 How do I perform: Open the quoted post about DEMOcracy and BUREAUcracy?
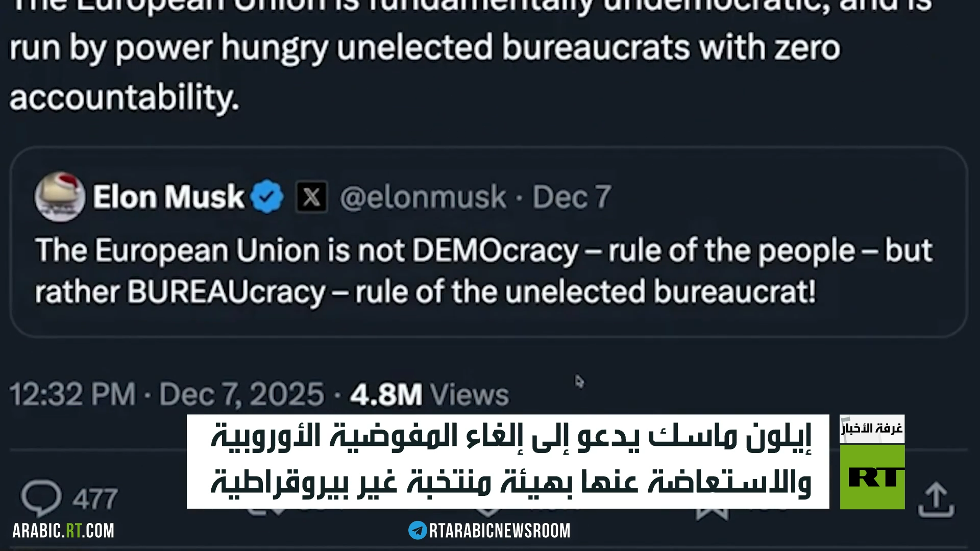[483, 270]
